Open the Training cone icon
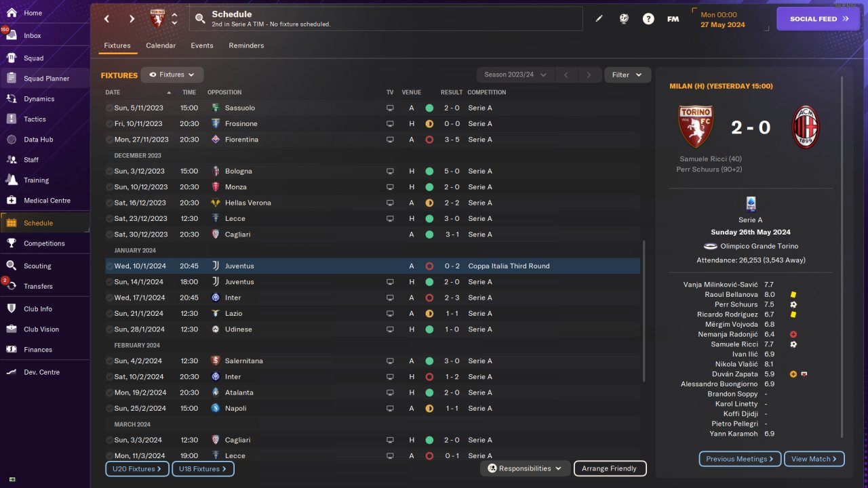Screen dimensions: 868x488 pyautogui.click(x=12, y=180)
